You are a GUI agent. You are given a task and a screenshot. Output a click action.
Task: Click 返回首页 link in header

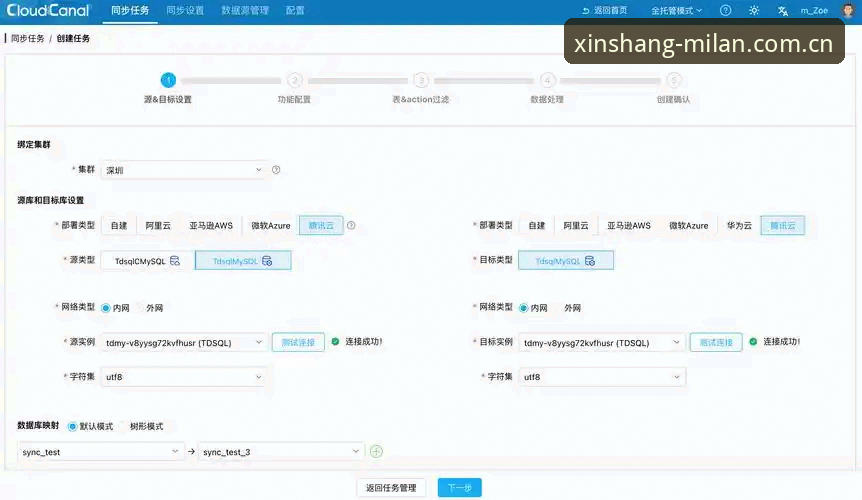coord(610,10)
